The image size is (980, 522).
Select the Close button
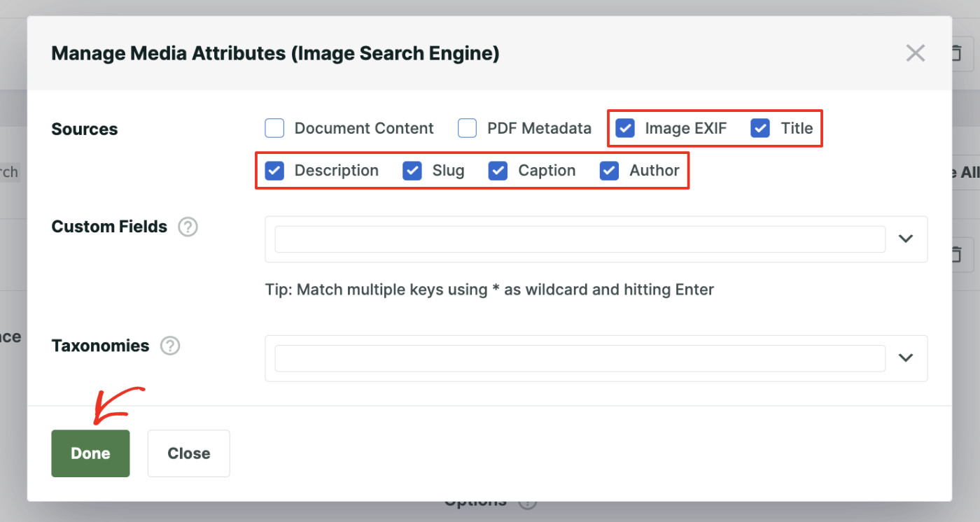tap(188, 453)
